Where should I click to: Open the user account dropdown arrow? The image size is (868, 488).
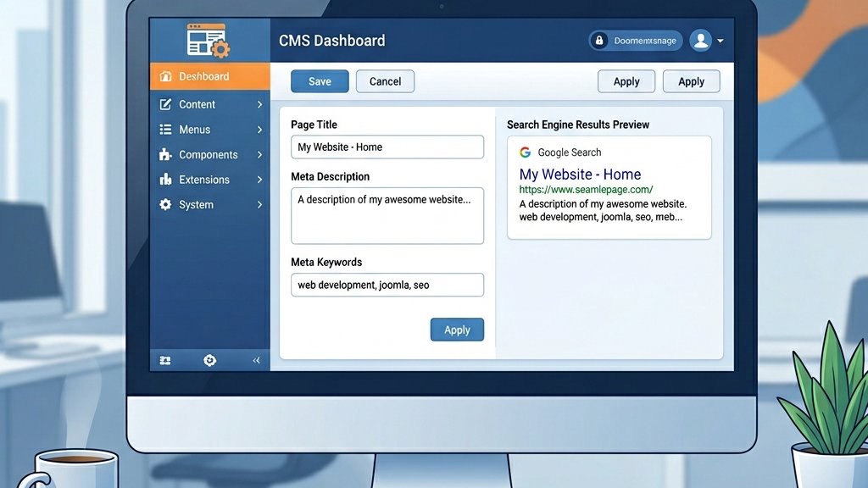pyautogui.click(x=721, y=41)
